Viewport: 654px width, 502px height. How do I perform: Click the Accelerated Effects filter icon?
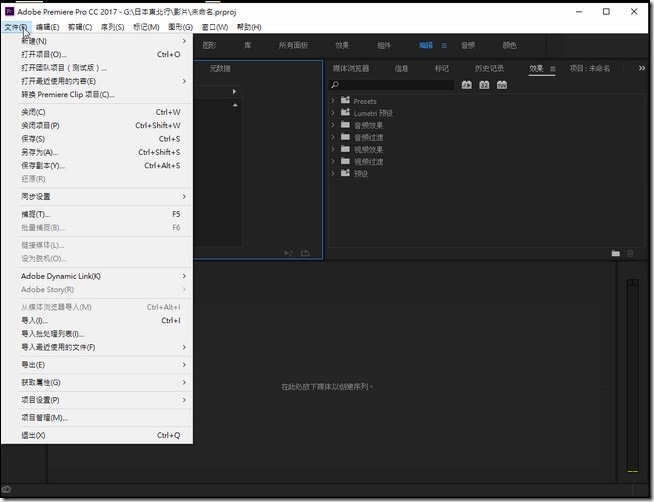click(x=467, y=85)
